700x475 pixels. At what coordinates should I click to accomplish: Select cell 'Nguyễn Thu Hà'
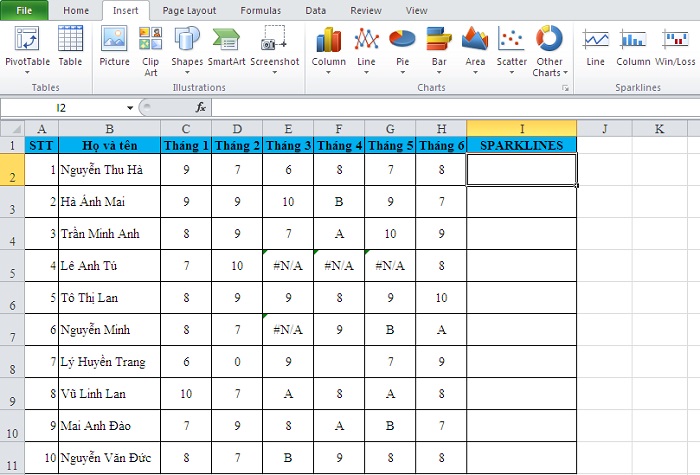(109, 170)
